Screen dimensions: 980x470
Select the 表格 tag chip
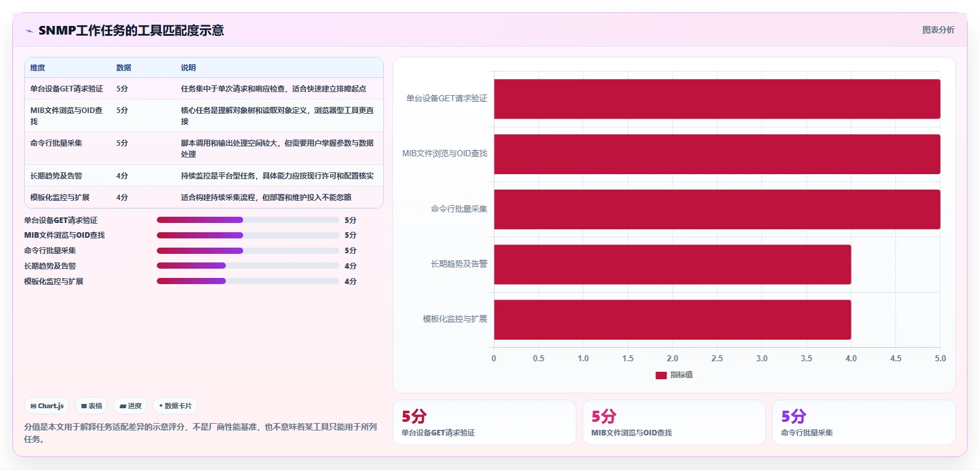click(x=91, y=406)
